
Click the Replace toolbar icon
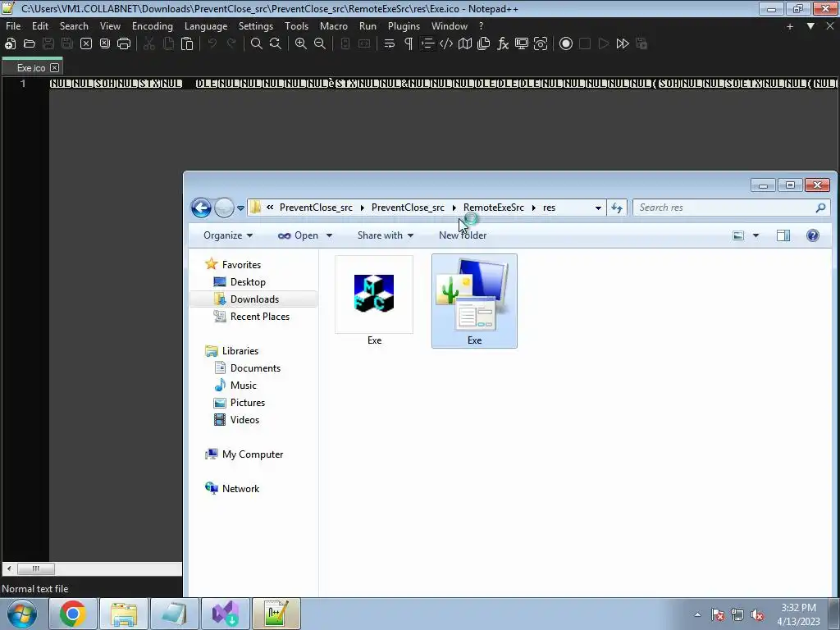click(x=276, y=44)
